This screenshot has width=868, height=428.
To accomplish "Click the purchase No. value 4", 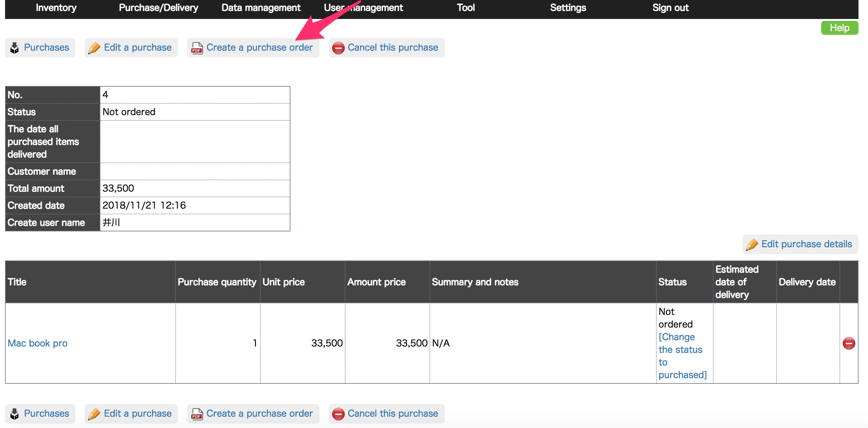I will (105, 95).
